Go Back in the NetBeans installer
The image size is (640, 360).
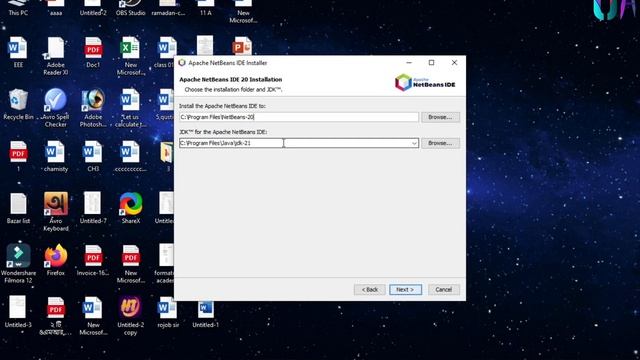(369, 289)
